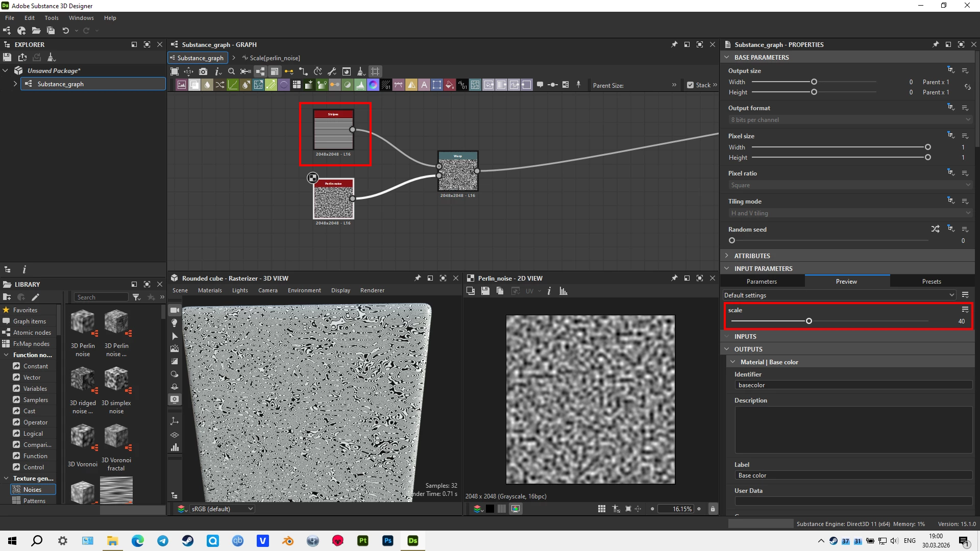Save image icon in 2D view toolbar

pyautogui.click(x=485, y=291)
